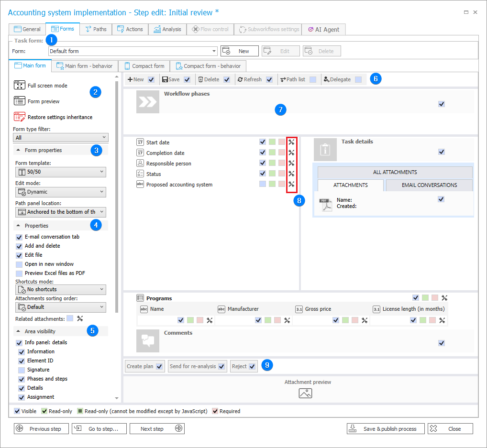Click the Responsible person field icon
Screen dimensions: 487x448
coord(140,163)
